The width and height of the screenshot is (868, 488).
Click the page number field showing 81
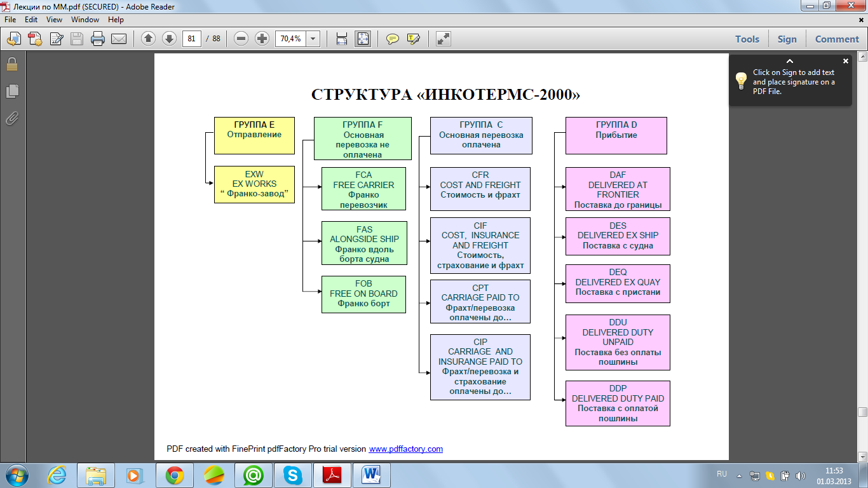tap(192, 39)
